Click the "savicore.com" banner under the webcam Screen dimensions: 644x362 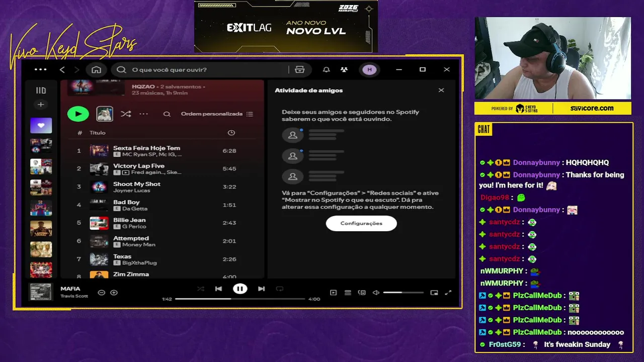pyautogui.click(x=592, y=108)
